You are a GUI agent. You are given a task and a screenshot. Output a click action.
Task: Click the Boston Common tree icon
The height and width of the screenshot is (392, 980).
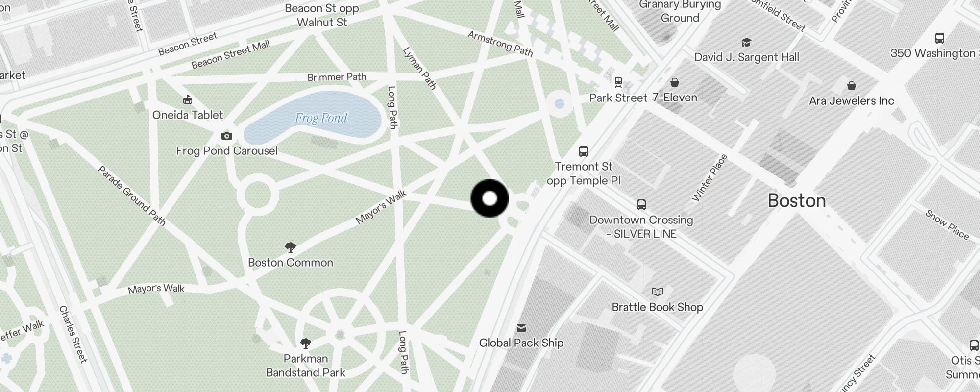(291, 247)
